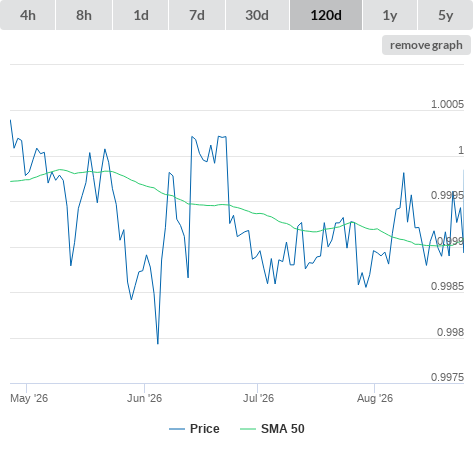Open the 7d chart view
The width and height of the screenshot is (474, 455).
[x=197, y=15]
